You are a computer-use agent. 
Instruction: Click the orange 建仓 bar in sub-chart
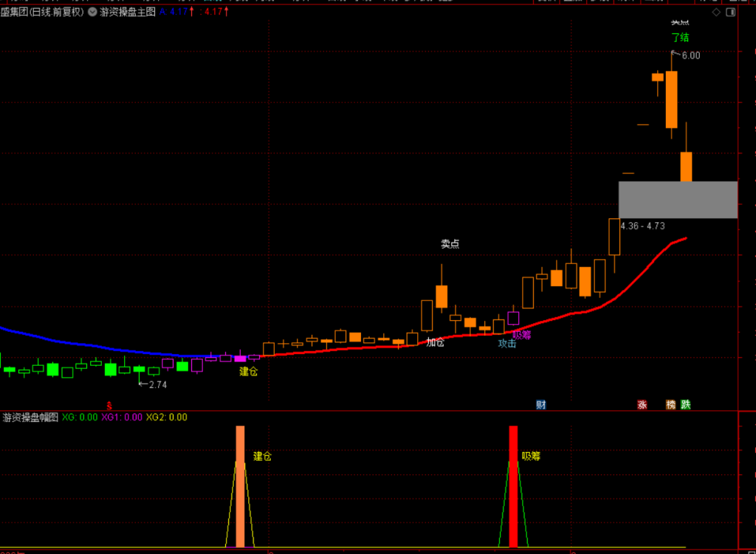coord(240,486)
